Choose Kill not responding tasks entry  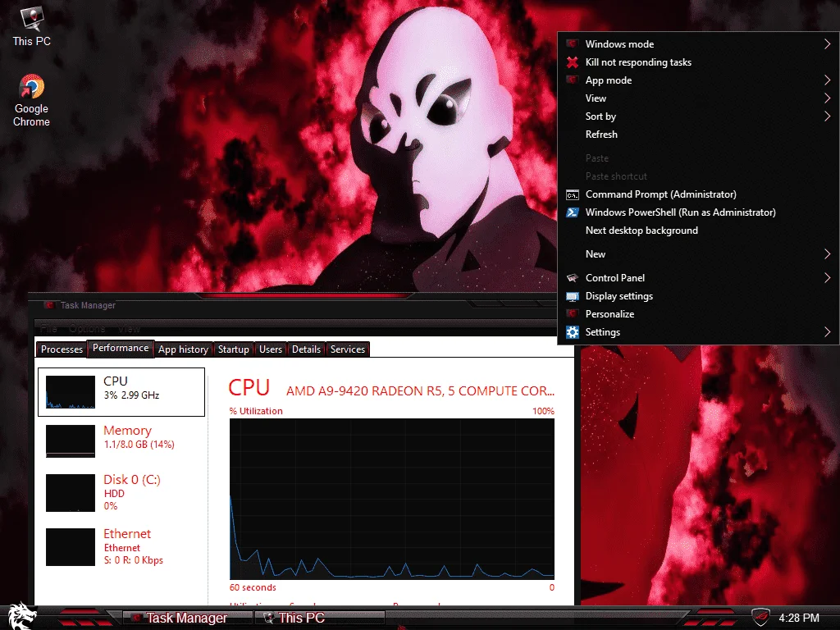[699, 62]
